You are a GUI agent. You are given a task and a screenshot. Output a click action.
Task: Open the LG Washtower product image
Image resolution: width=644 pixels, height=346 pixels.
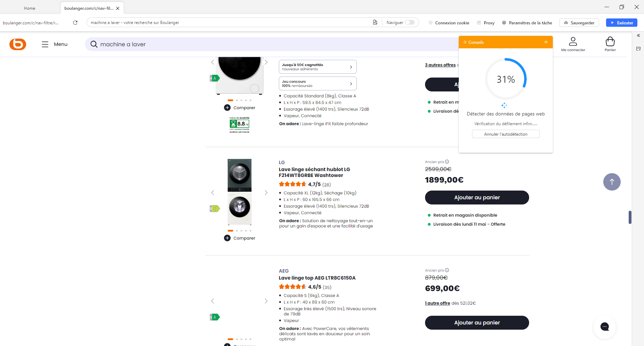(239, 192)
